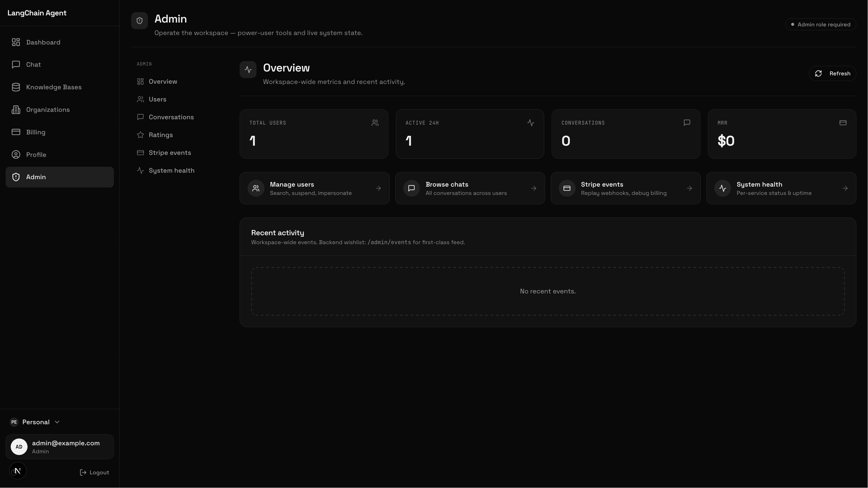
Task: Click the Organizations building icon
Action: click(x=16, y=109)
